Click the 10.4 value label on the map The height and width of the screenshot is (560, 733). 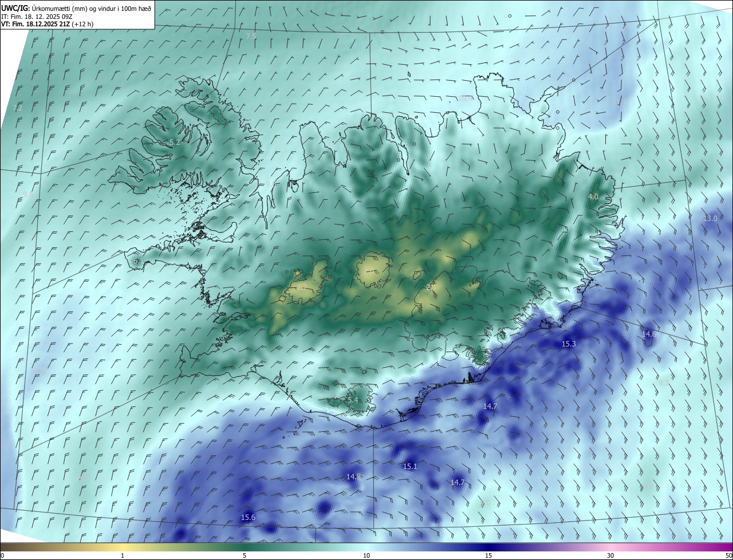pyautogui.click(x=465, y=98)
